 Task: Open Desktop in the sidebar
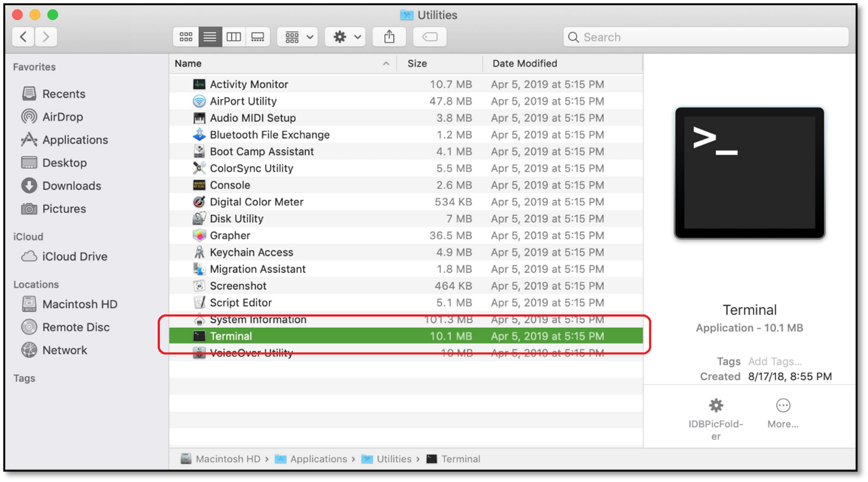(54, 163)
